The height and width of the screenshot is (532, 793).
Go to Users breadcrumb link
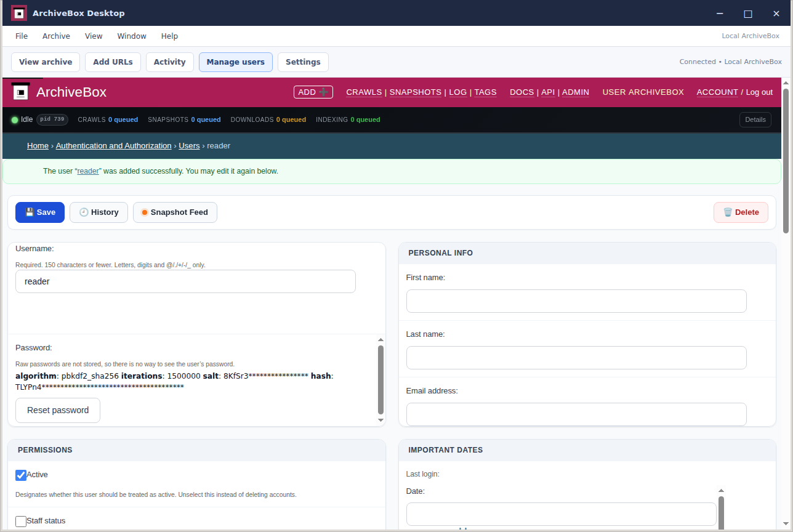pos(189,146)
